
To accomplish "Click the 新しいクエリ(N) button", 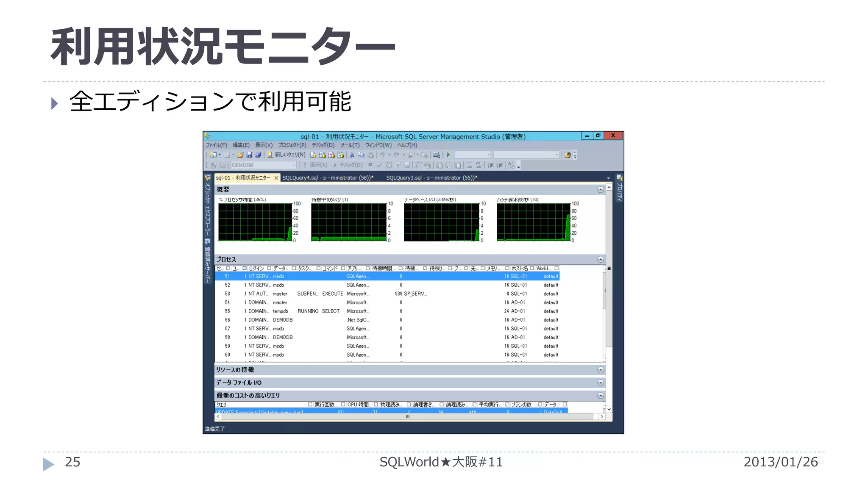I will coord(286,155).
